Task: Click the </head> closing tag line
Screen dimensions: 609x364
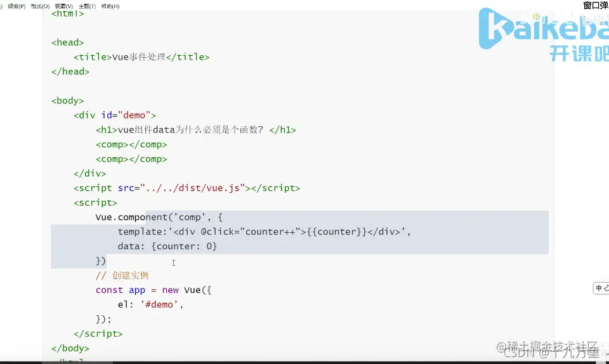Action: coord(70,72)
